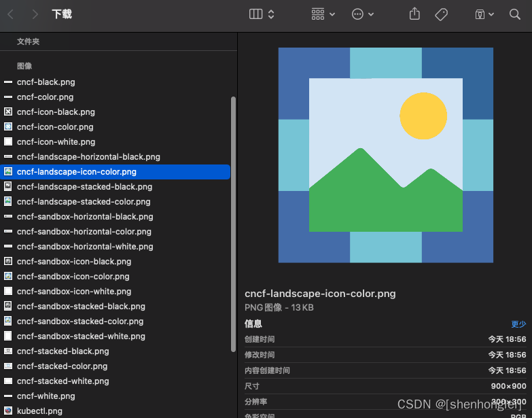Select cncf-sandbox-stacked-color.png
This screenshot has width=532, height=418.
(80, 321)
